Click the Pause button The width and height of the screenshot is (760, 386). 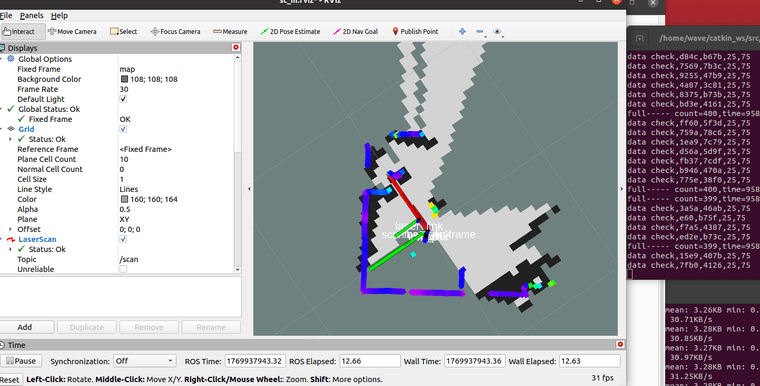point(21,361)
